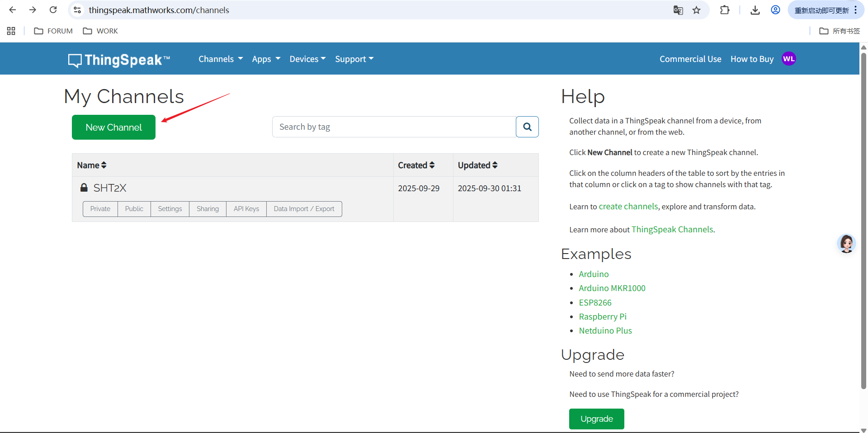
Task: Select the 2025-09-29 created date
Action: coord(419,188)
